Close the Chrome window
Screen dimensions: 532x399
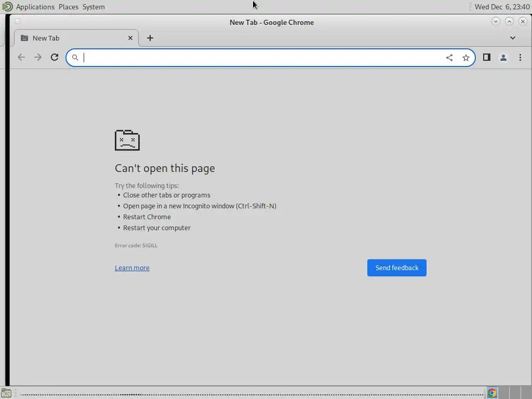[x=523, y=21]
